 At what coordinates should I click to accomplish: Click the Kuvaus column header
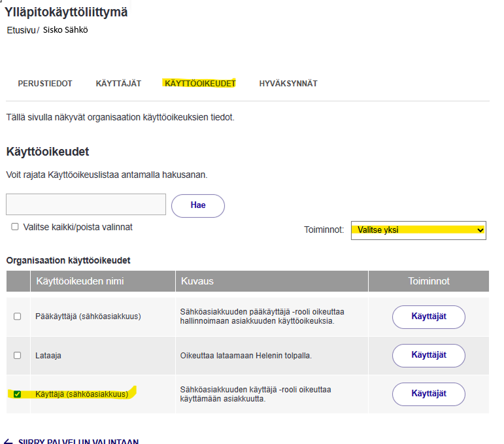(x=197, y=281)
